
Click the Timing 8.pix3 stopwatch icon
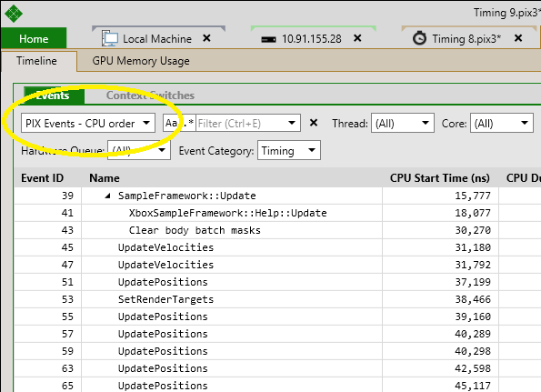[419, 38]
